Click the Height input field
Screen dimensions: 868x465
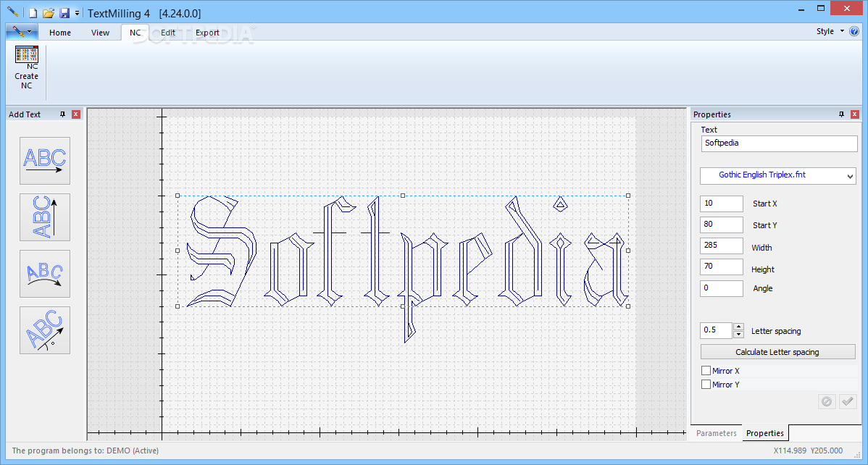[722, 267]
